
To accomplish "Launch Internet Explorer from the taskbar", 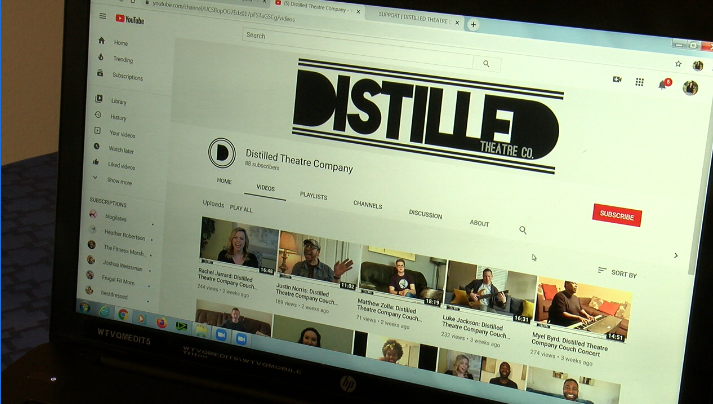I will (x=105, y=311).
